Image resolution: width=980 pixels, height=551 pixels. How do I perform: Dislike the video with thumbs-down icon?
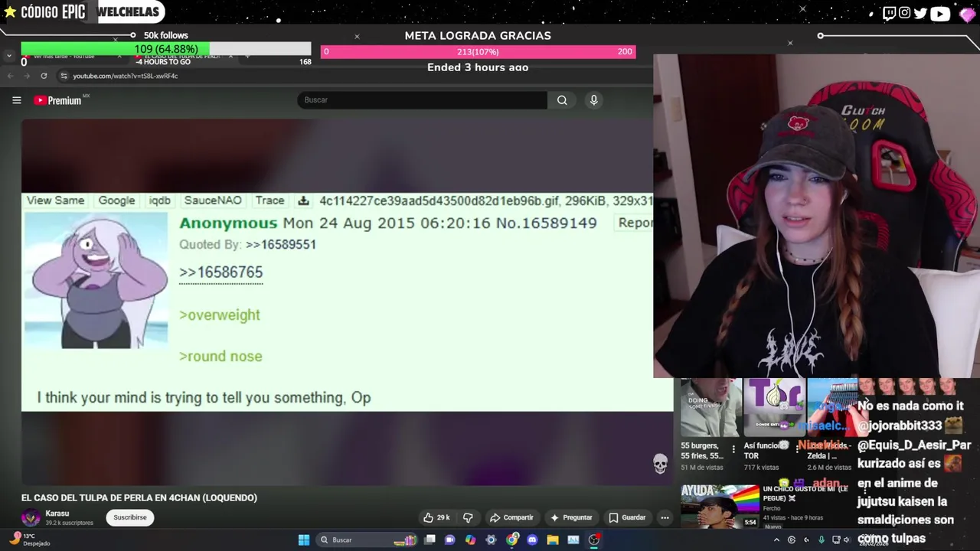pyautogui.click(x=468, y=517)
